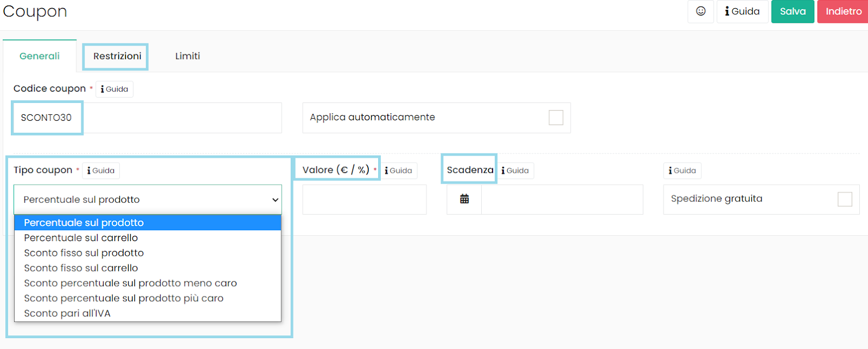The width and height of the screenshot is (868, 349).
Task: Switch to the Limiti tab
Action: (x=187, y=56)
